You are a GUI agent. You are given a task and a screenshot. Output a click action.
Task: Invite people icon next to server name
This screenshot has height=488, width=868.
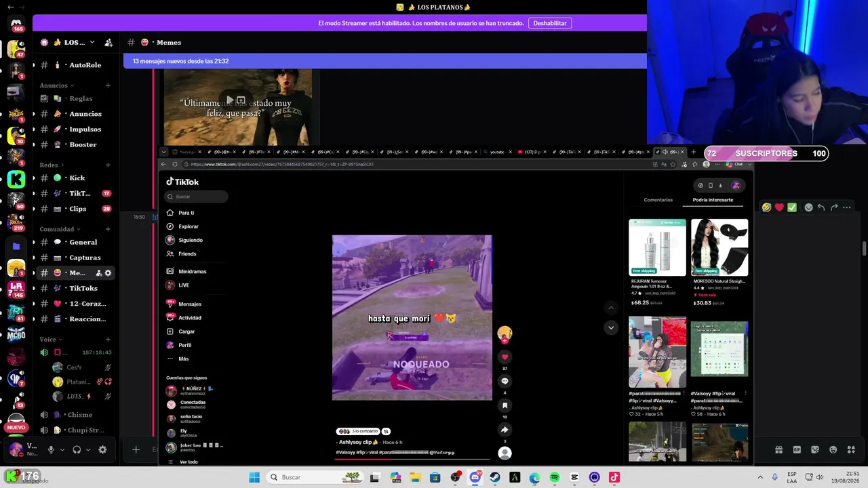(108, 42)
